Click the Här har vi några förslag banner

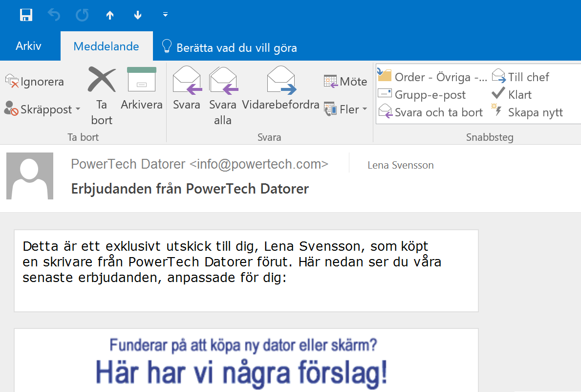click(242, 372)
